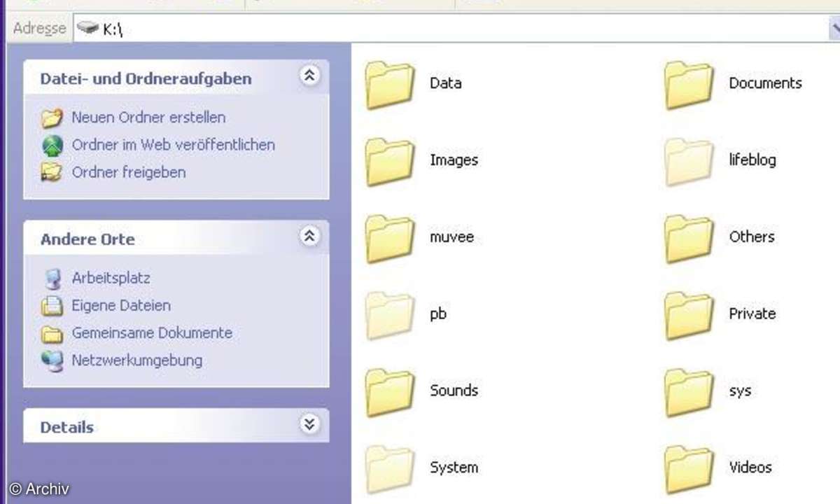The width and height of the screenshot is (840, 504).
Task: Click the System folder name
Action: (454, 468)
